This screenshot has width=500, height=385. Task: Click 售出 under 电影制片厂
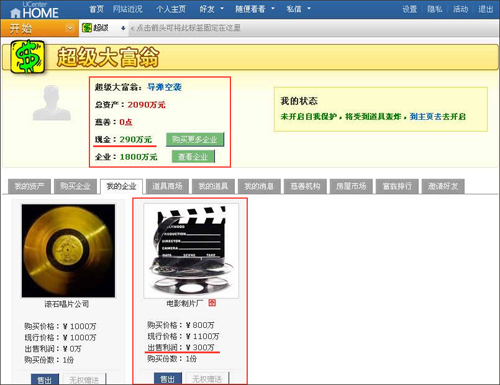click(168, 379)
